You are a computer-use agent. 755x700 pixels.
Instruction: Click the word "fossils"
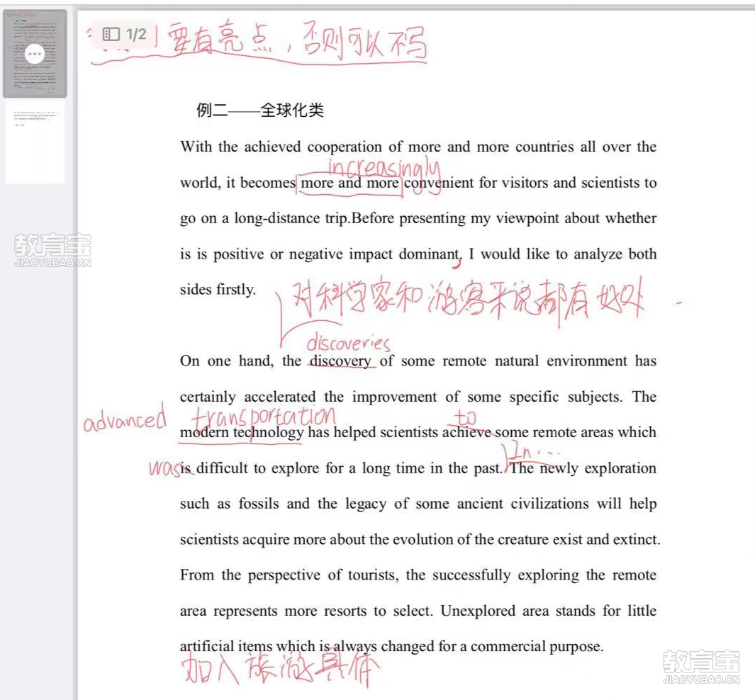[259, 504]
